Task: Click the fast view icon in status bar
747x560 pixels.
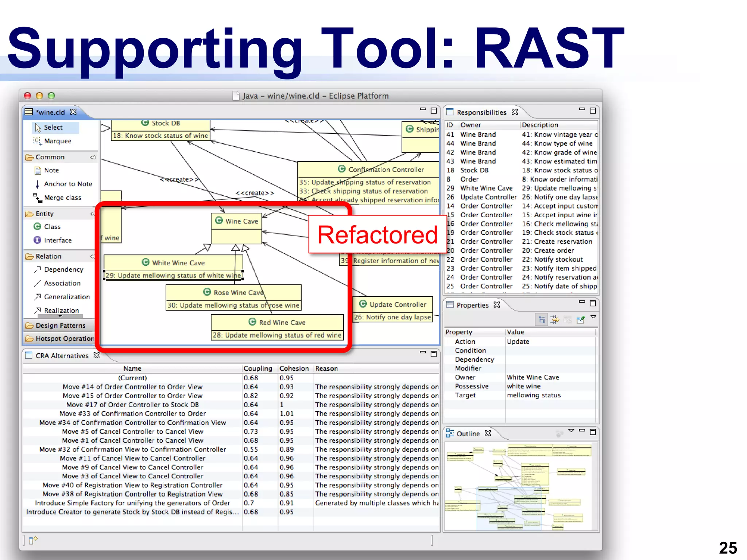Action: click(33, 540)
